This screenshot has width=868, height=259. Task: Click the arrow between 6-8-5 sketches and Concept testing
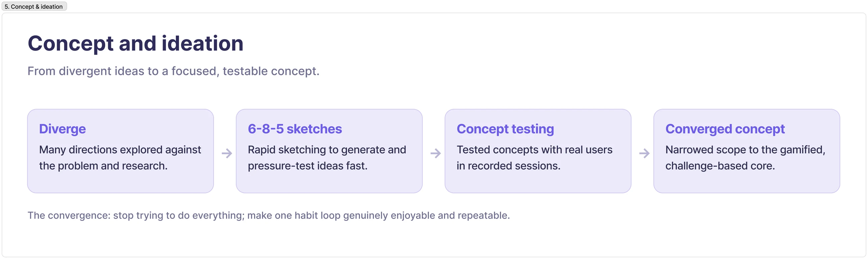pos(436,153)
